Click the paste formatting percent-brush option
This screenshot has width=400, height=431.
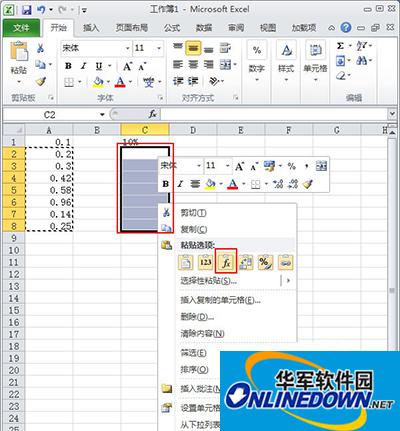[x=266, y=263]
